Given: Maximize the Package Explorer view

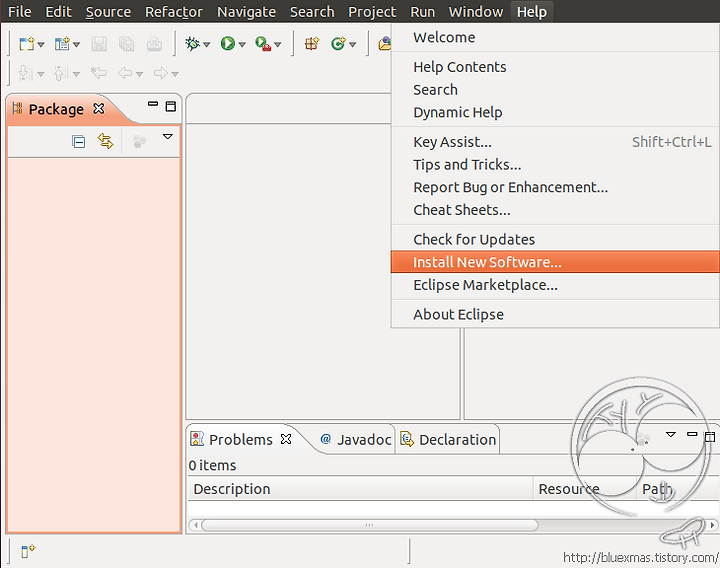Looking at the screenshot, I should point(171,107).
